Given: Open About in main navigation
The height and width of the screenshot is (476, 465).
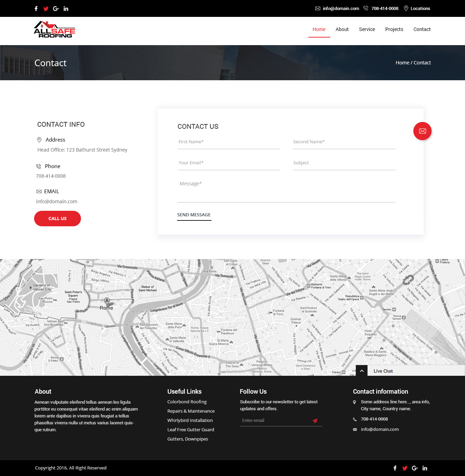Looking at the screenshot, I should pyautogui.click(x=342, y=29).
